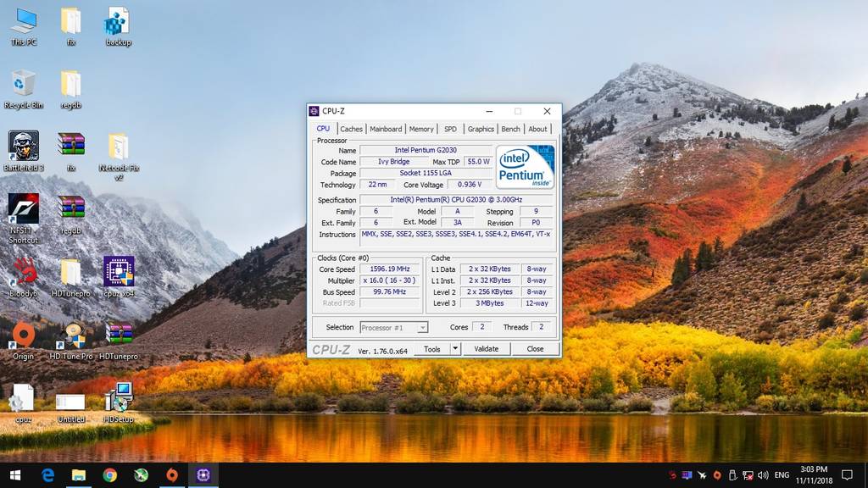Switch to the Caches tab
The height and width of the screenshot is (488, 868).
point(351,129)
